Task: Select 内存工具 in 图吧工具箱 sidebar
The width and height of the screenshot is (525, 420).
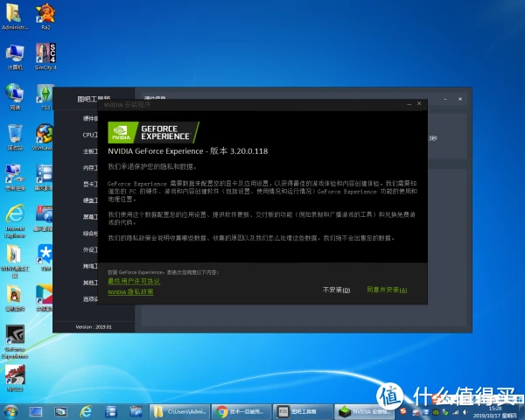Action: (90, 167)
